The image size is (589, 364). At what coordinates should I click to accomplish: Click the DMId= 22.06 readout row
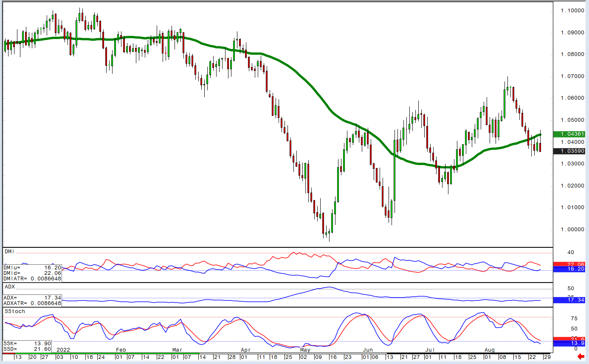[x=32, y=273]
